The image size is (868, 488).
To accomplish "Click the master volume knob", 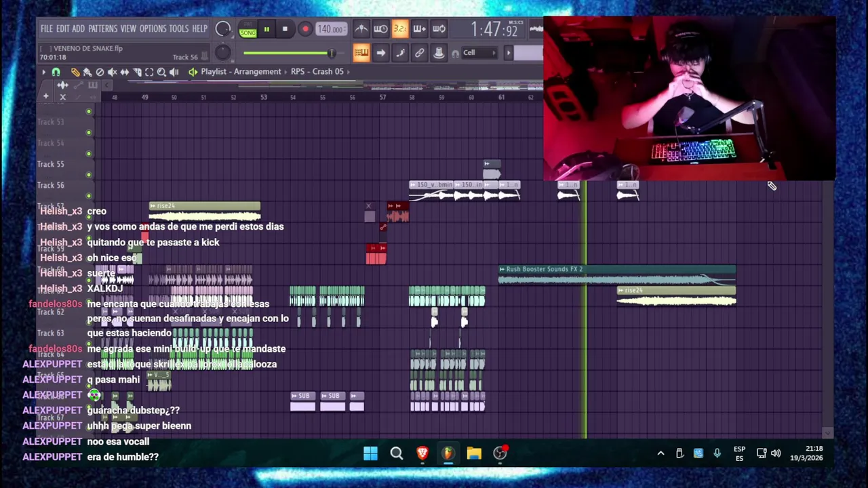I will tap(222, 29).
